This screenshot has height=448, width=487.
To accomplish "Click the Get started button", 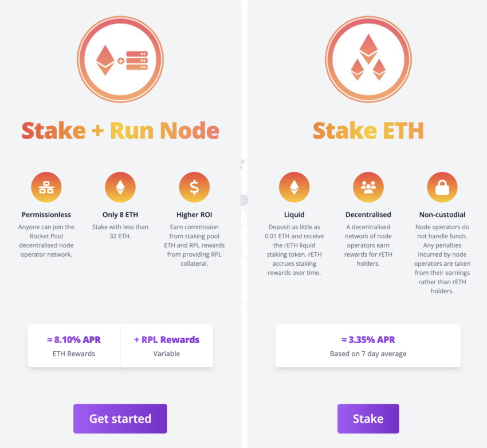I will point(120,419).
